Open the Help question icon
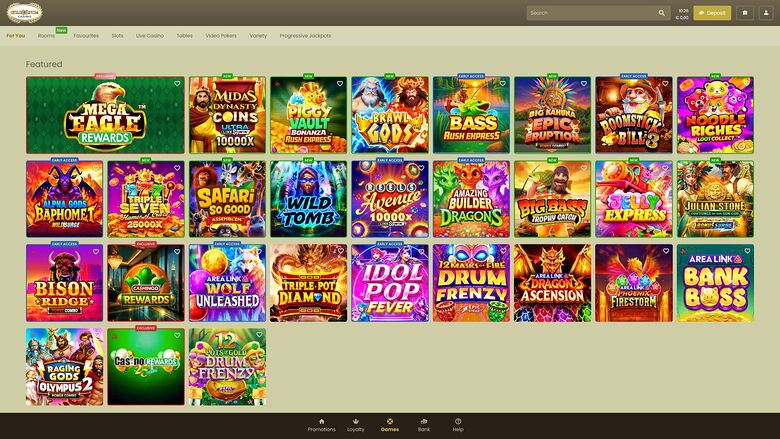780x439 pixels. click(458, 421)
